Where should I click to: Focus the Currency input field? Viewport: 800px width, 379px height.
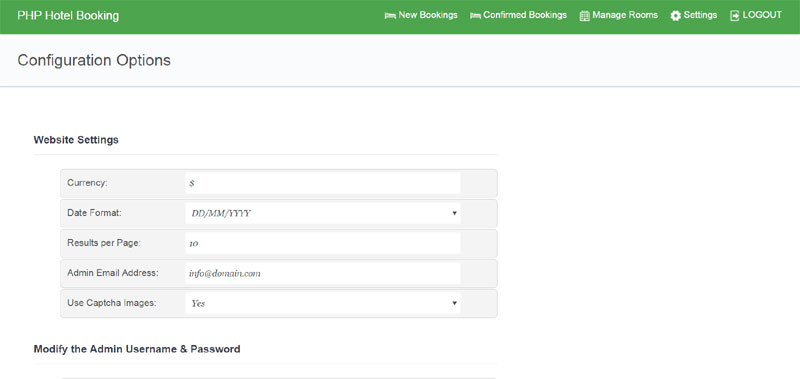322,183
